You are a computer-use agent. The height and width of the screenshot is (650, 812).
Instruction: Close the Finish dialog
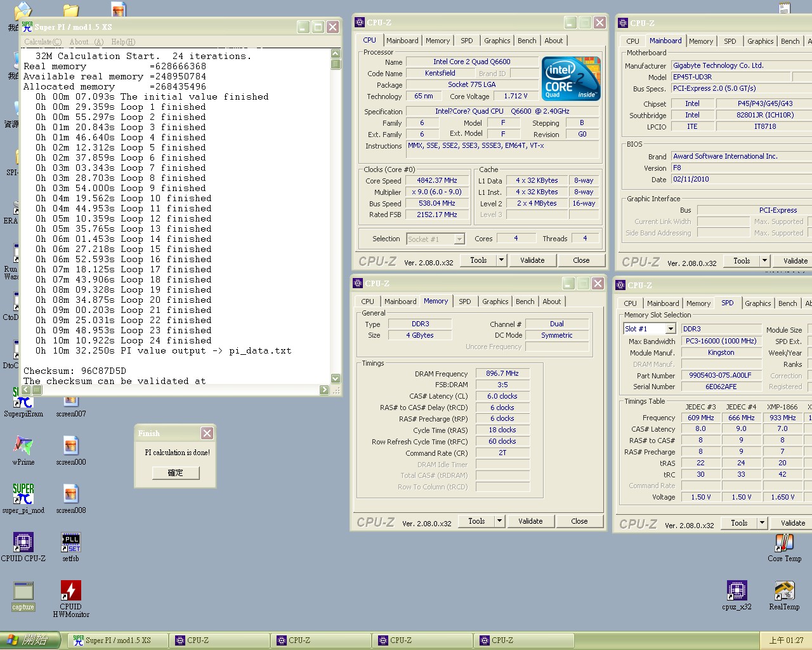207,433
